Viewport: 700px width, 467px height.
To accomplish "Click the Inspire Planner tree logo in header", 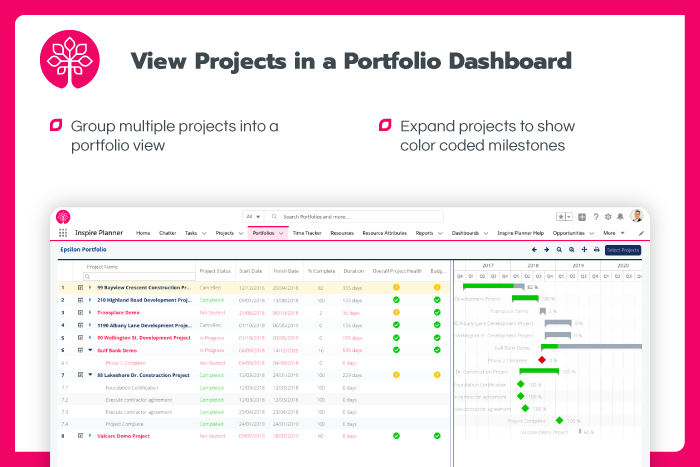I will tap(63, 217).
